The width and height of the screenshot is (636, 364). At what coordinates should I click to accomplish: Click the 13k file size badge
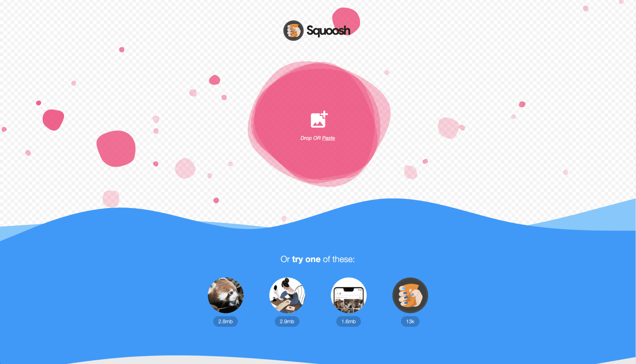[x=409, y=321]
